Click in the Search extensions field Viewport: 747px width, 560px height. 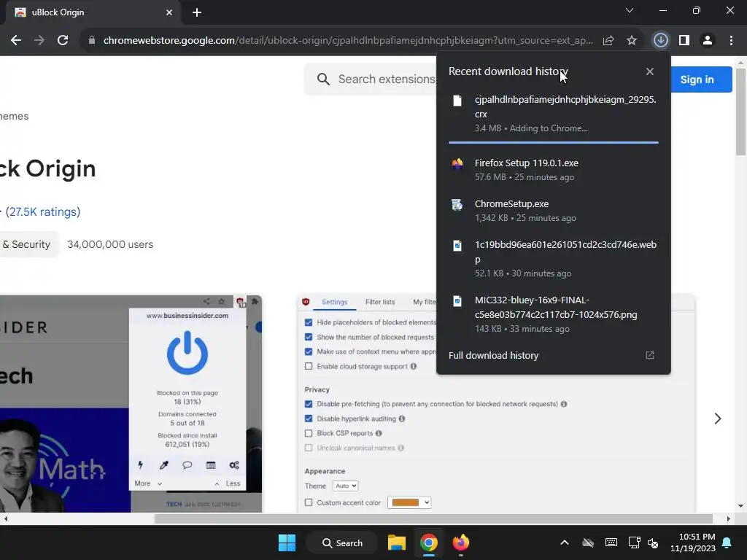pos(387,79)
